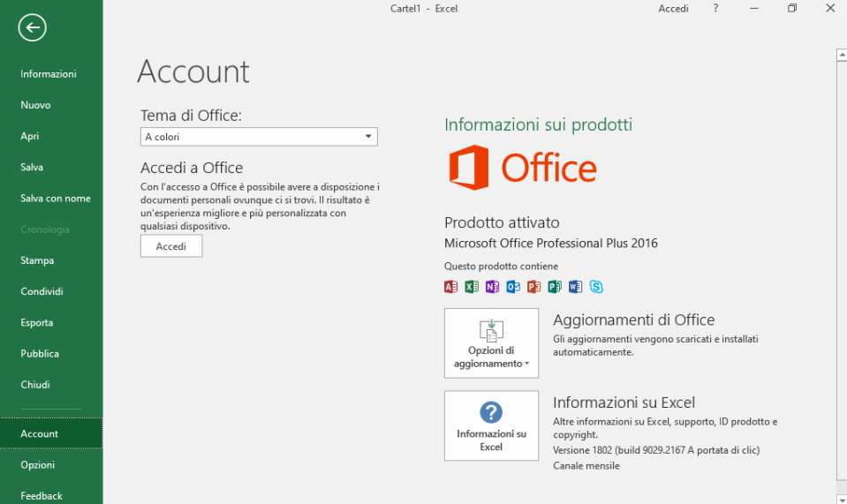Image resolution: width=847 pixels, height=504 pixels.
Task: Click the Excel product icon
Action: coord(472,287)
